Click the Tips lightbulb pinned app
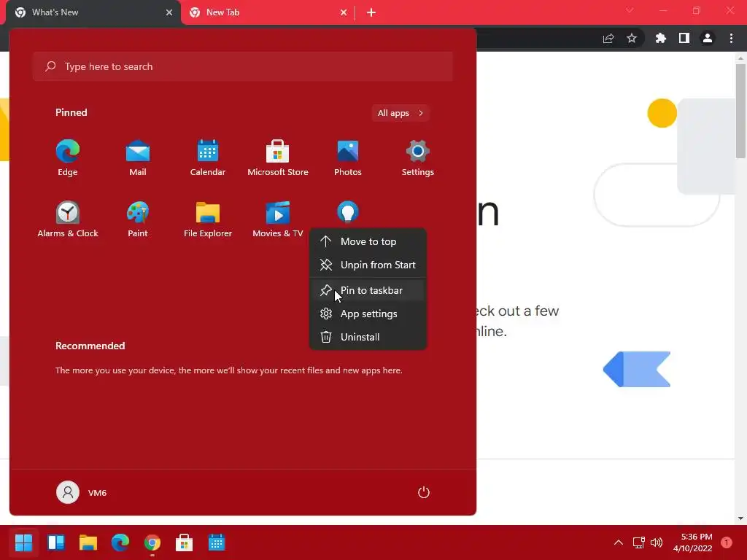Viewport: 747px width, 560px height. point(348,212)
